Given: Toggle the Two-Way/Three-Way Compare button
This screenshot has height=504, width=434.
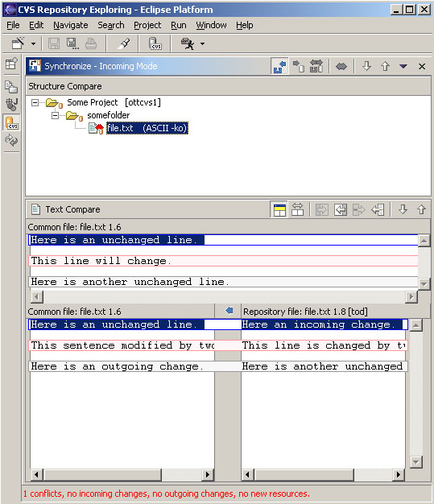Looking at the screenshot, I should pyautogui.click(x=297, y=209).
